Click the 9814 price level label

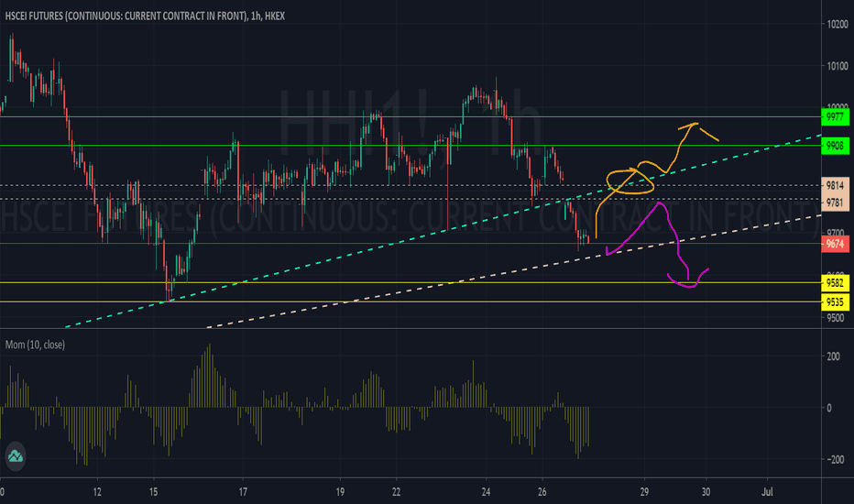pos(835,186)
